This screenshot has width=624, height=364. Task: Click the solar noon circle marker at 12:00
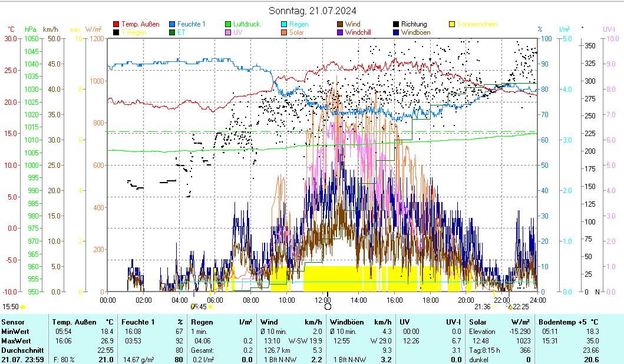click(328, 306)
